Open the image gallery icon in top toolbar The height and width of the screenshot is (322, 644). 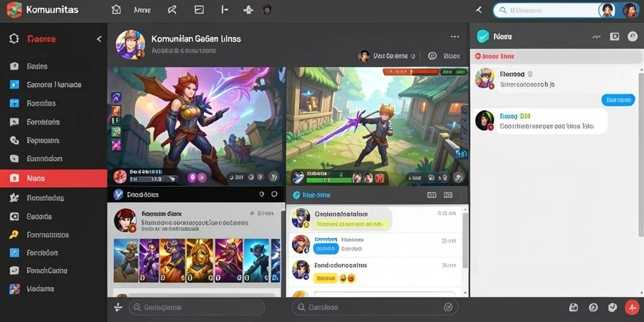[x=199, y=10]
